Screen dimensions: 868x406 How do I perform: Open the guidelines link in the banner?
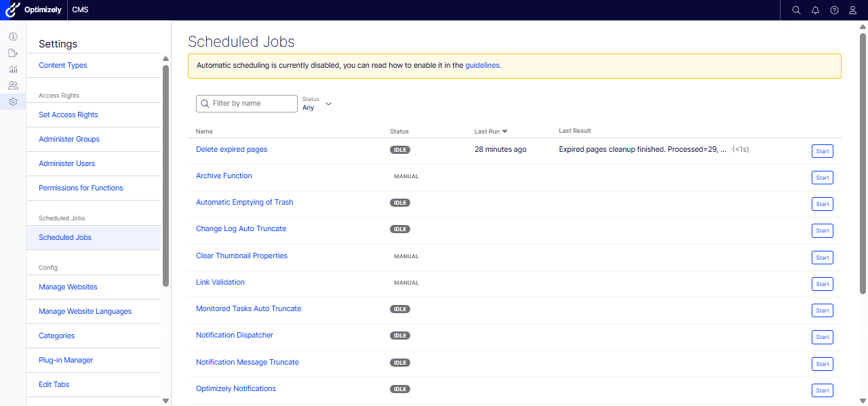tap(482, 65)
